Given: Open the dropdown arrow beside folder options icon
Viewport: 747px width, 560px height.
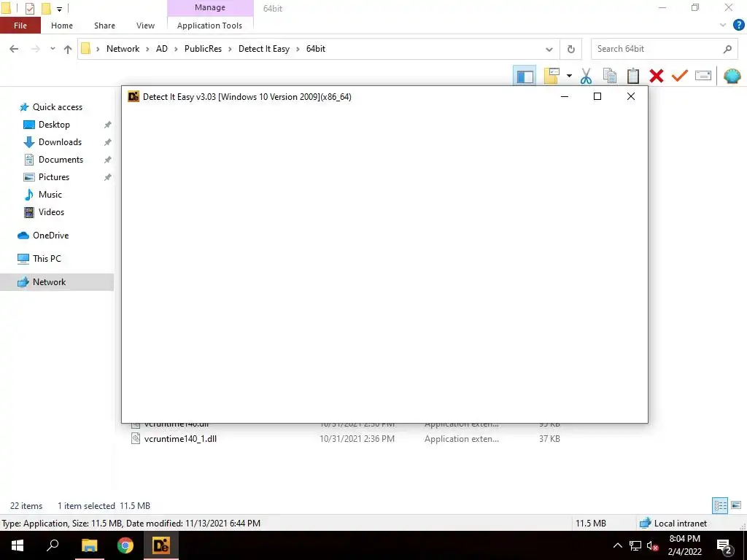Looking at the screenshot, I should point(569,76).
